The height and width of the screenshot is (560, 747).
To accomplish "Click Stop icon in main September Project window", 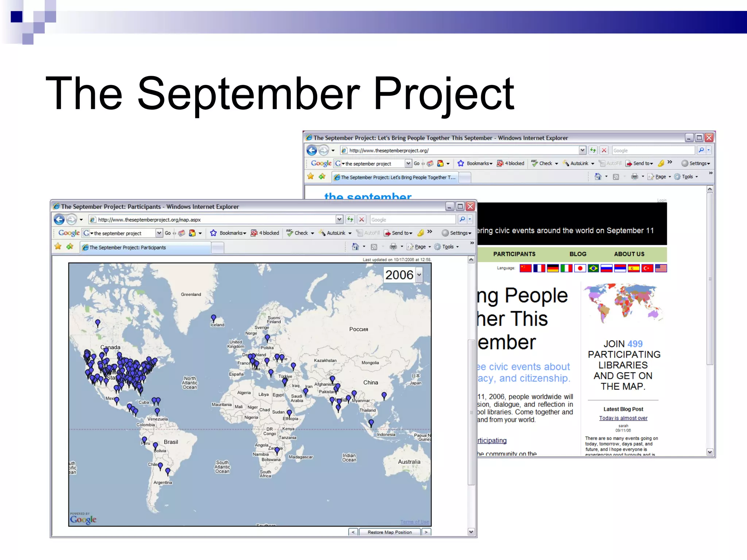I will (x=604, y=150).
